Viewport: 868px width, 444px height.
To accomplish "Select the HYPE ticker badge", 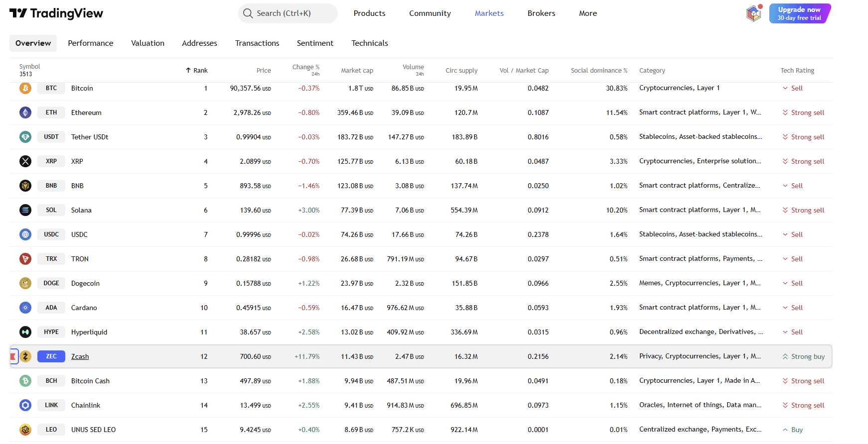I will [51, 332].
